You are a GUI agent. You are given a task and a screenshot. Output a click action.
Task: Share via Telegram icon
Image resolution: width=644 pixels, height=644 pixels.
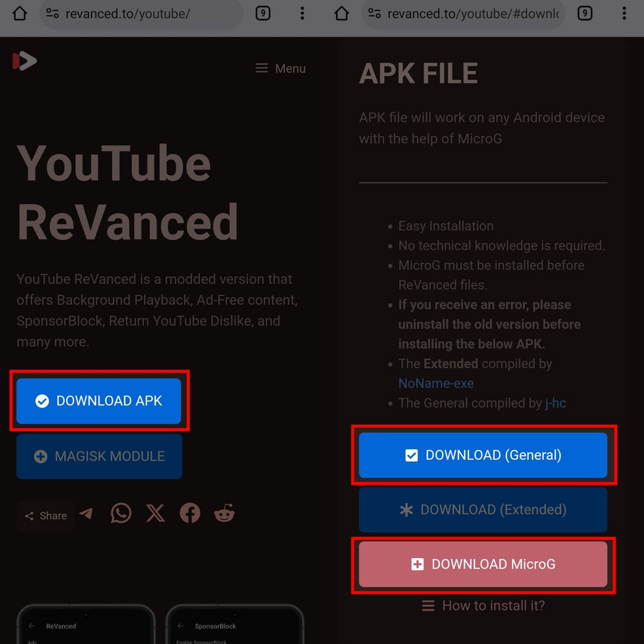coord(86,513)
